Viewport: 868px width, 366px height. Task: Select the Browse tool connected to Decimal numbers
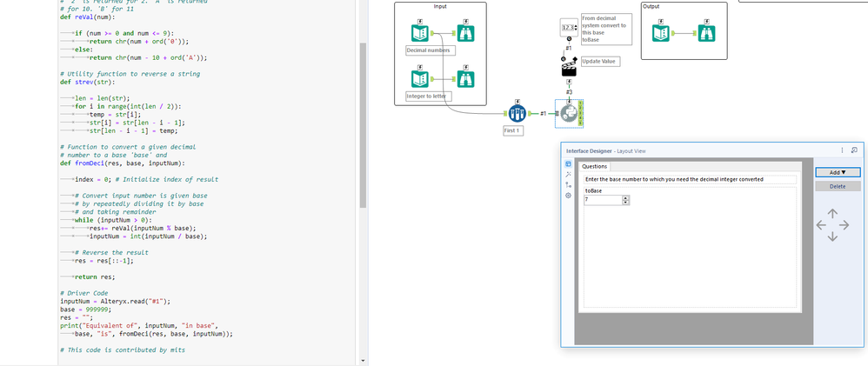point(465,33)
